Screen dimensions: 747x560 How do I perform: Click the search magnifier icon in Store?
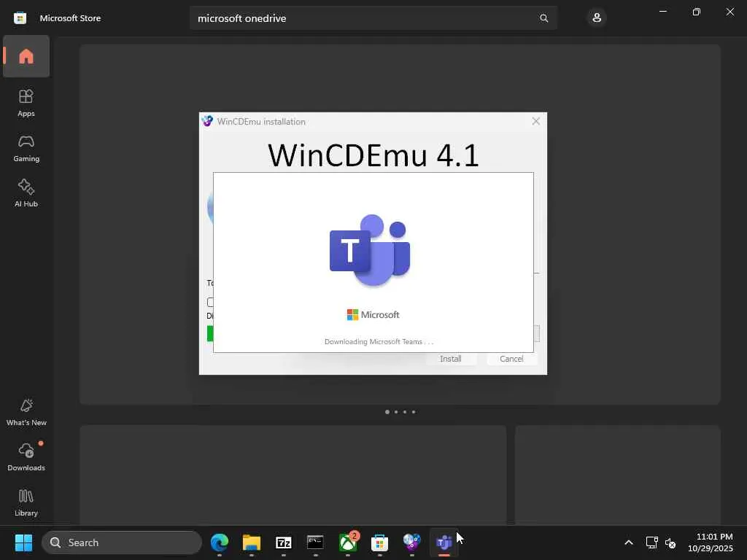point(543,18)
